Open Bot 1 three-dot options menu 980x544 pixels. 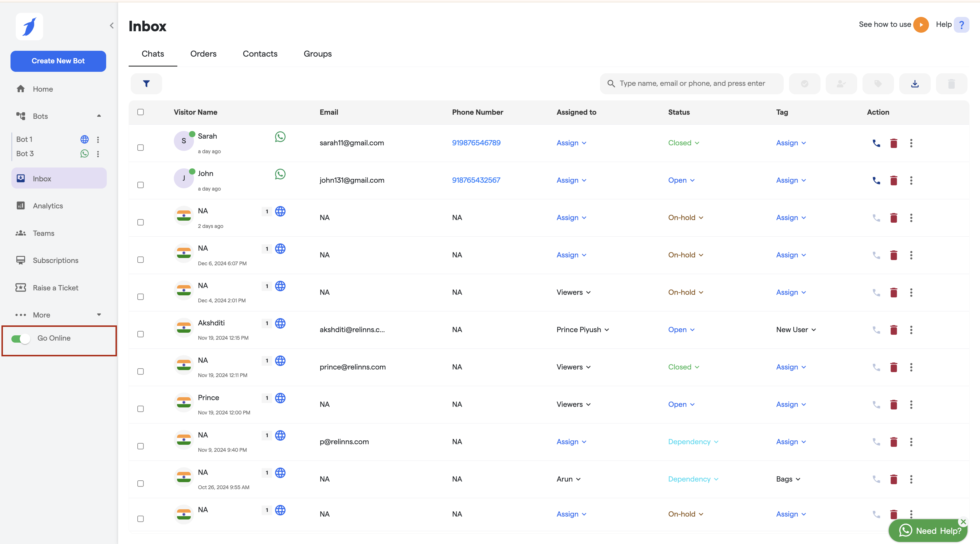pyautogui.click(x=98, y=139)
